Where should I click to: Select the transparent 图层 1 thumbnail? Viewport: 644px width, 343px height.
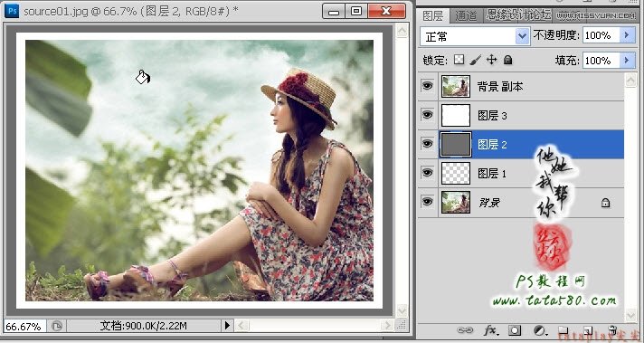pos(456,173)
